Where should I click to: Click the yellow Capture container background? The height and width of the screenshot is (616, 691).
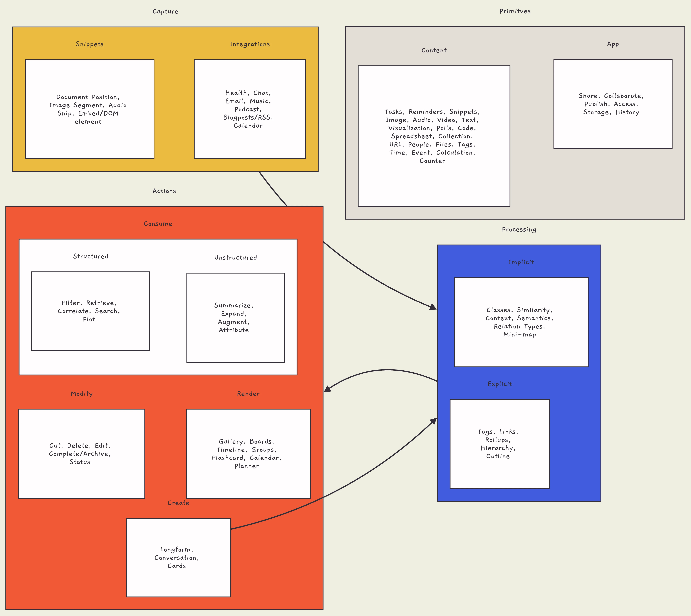pyautogui.click(x=174, y=102)
